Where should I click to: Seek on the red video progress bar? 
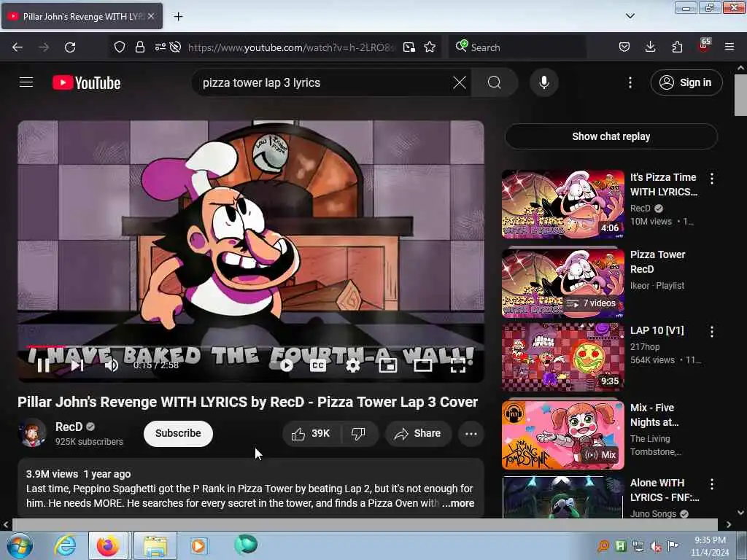pos(251,346)
